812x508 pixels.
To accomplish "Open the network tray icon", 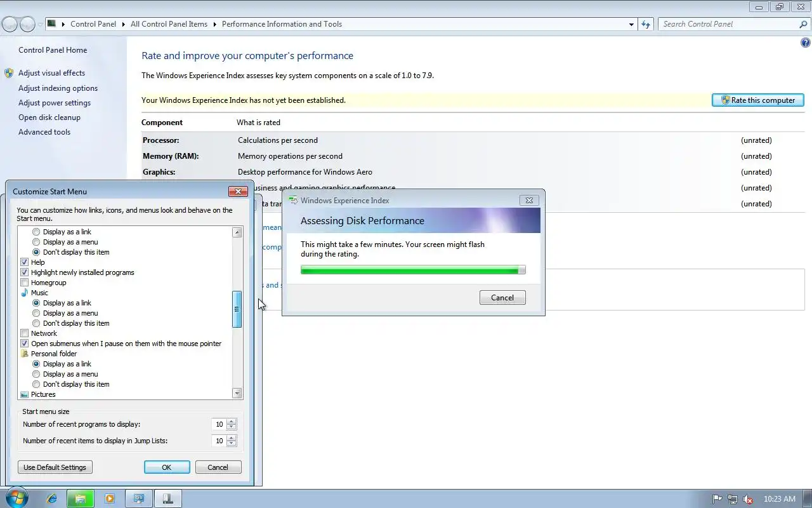I will [733, 499].
